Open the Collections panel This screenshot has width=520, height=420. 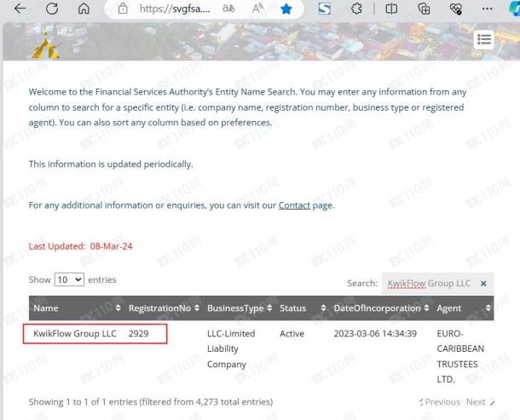point(424,9)
